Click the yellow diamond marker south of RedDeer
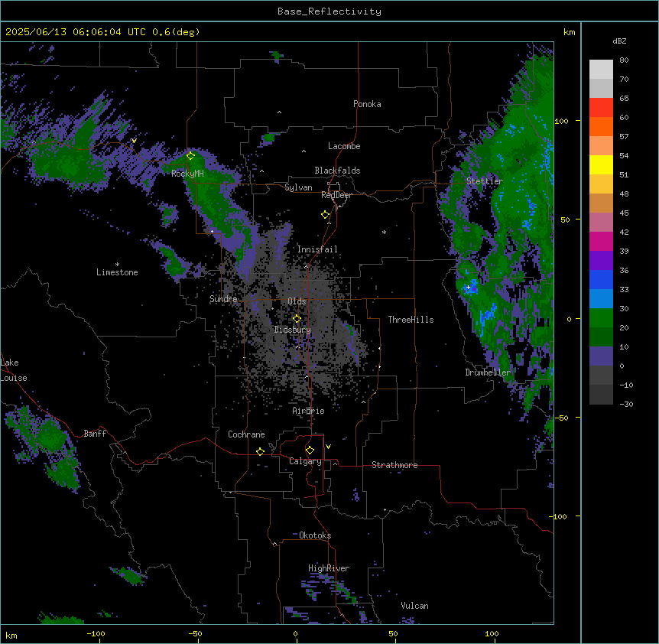The width and height of the screenshot is (659, 644). coord(325,215)
